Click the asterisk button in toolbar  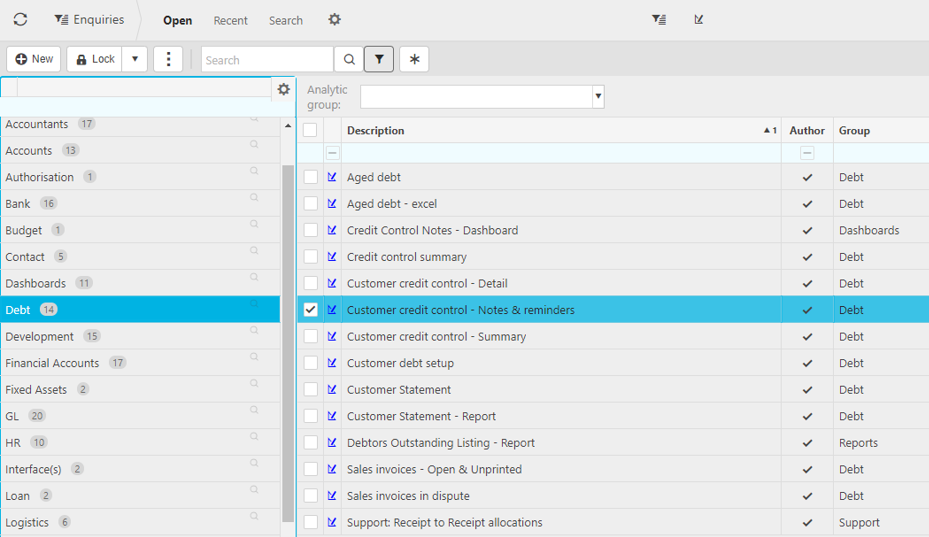point(414,59)
